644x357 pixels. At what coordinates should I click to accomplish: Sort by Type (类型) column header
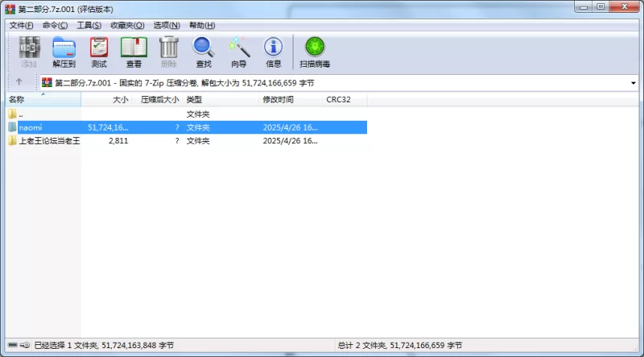pos(221,100)
